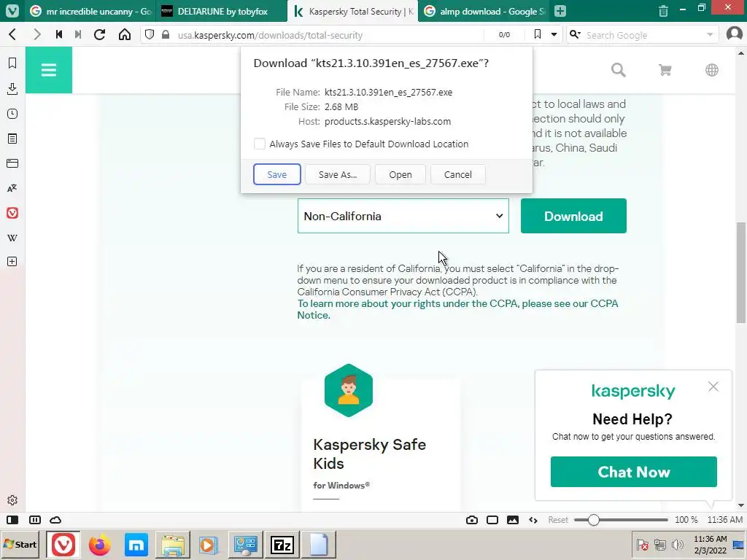Viewport: 747px width, 560px height.
Task: Capture the page with camera icon
Action: click(472, 519)
